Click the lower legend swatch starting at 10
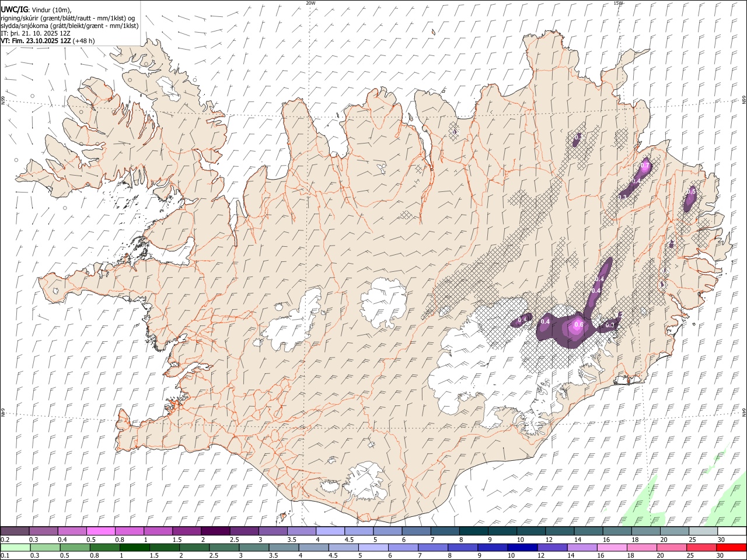 coord(522,548)
